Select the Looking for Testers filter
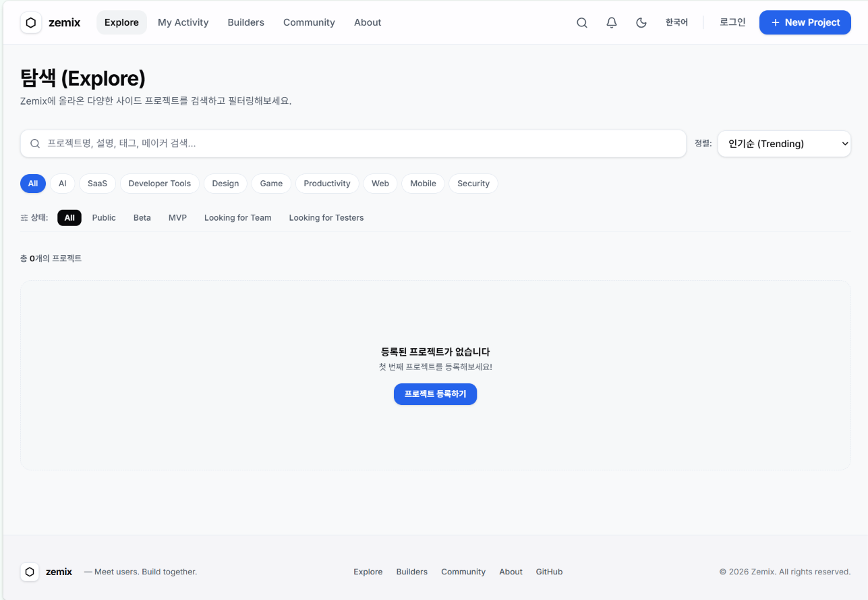868x600 pixels. coord(326,218)
